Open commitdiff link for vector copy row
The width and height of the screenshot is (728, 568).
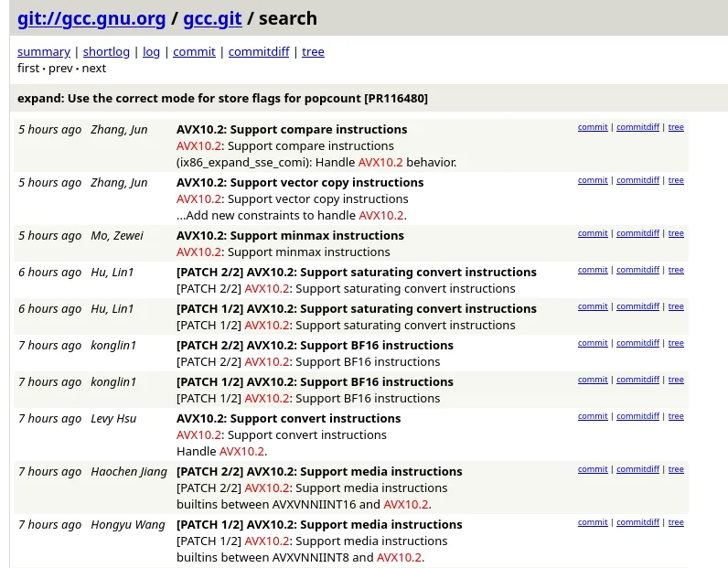pyautogui.click(x=637, y=180)
